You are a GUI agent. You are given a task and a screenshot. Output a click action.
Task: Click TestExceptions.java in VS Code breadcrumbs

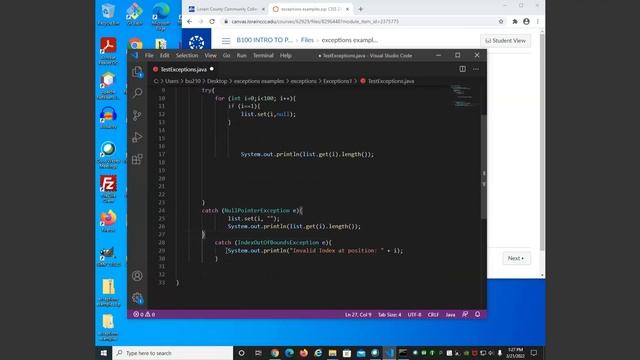coord(391,81)
